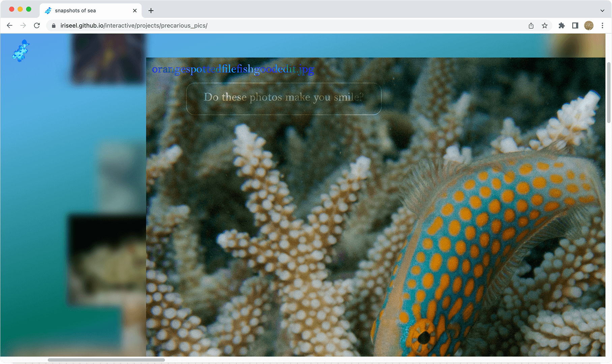The height and width of the screenshot is (364, 612).
Task: Click the forward navigation arrow
Action: pyautogui.click(x=23, y=26)
